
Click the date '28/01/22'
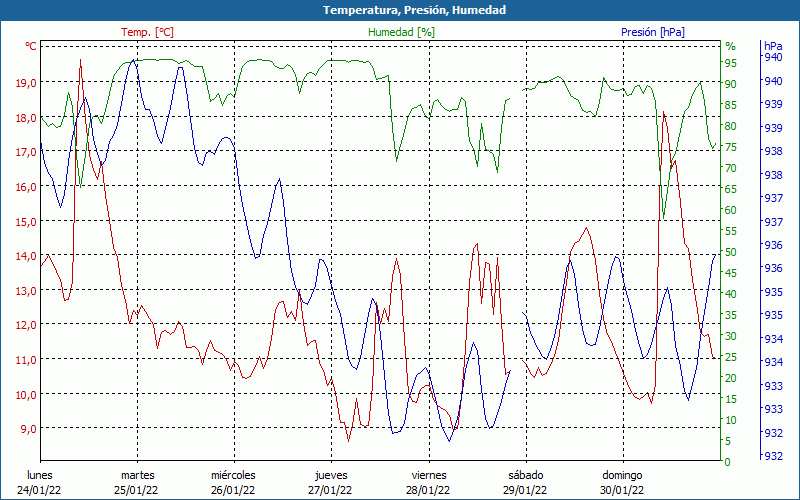(428, 490)
